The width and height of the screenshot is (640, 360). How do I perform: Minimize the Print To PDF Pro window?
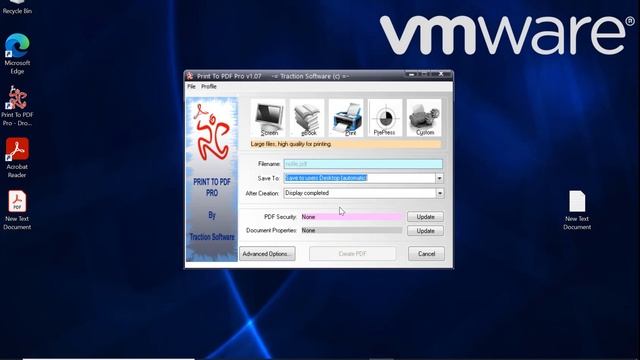[x=411, y=75]
